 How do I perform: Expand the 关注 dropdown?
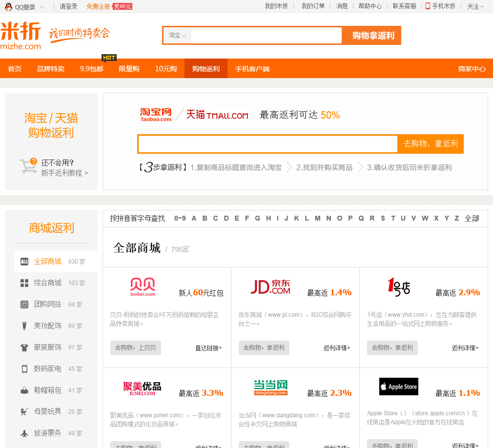click(475, 6)
